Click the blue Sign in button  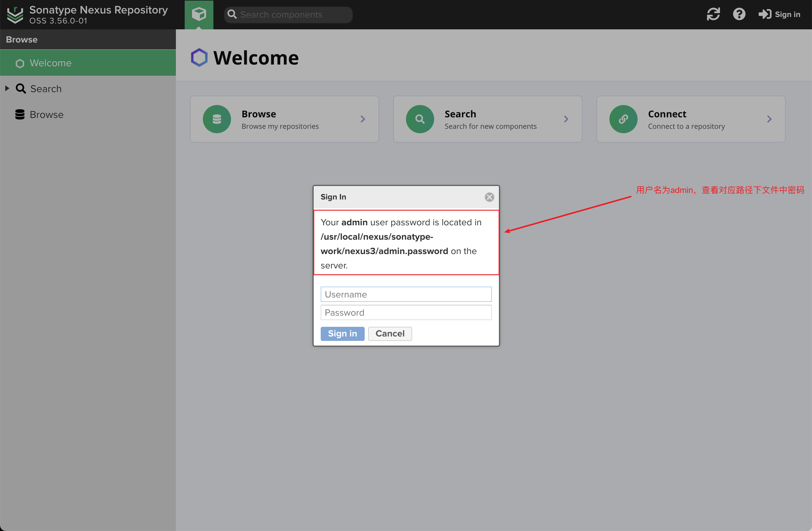[343, 334]
